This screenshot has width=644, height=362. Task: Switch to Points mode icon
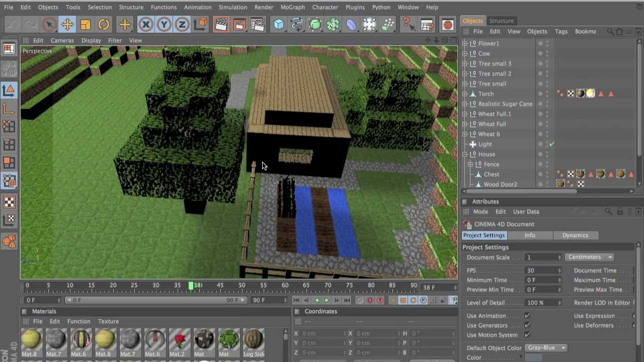9,126
